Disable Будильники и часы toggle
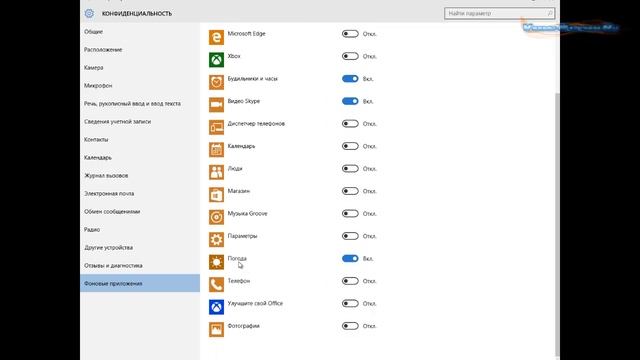The height and width of the screenshot is (360, 640). click(x=350, y=79)
